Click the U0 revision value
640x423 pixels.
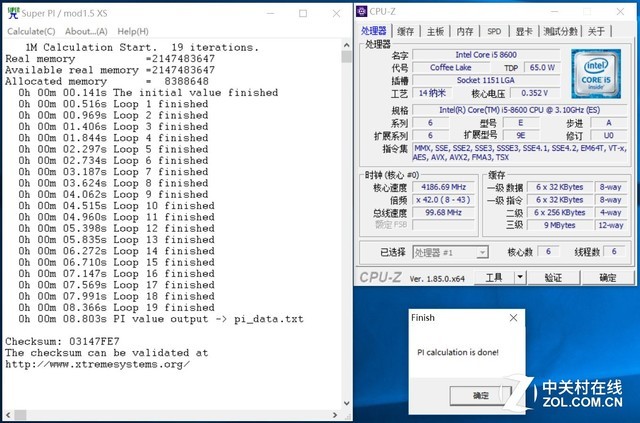click(x=609, y=136)
